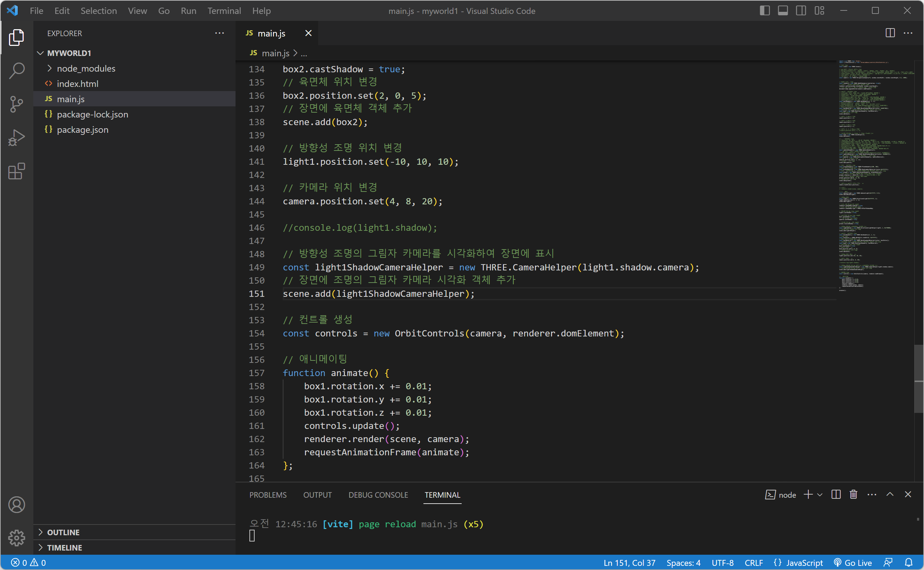Open Run and Debug view
Screen dimensions: 924x570
pyautogui.click(x=17, y=138)
